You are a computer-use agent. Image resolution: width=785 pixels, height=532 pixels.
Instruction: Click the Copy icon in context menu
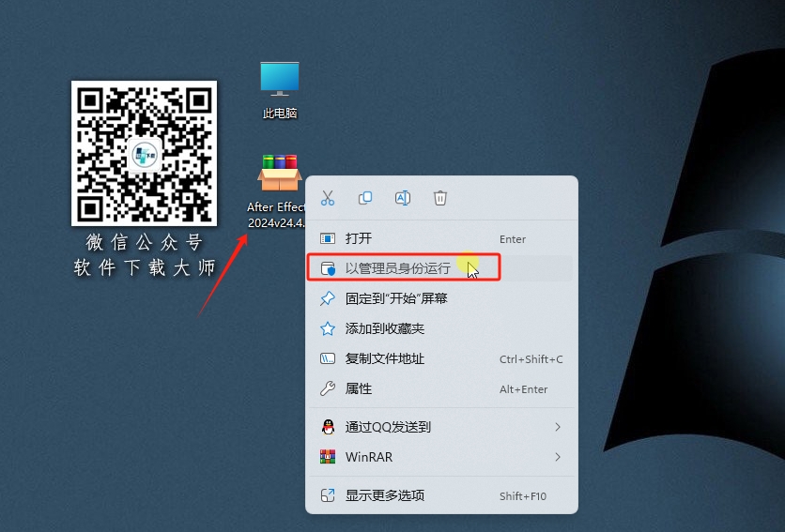365,198
